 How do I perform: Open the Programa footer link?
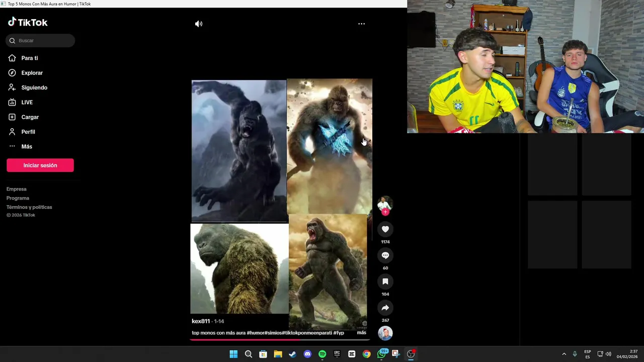tap(18, 198)
